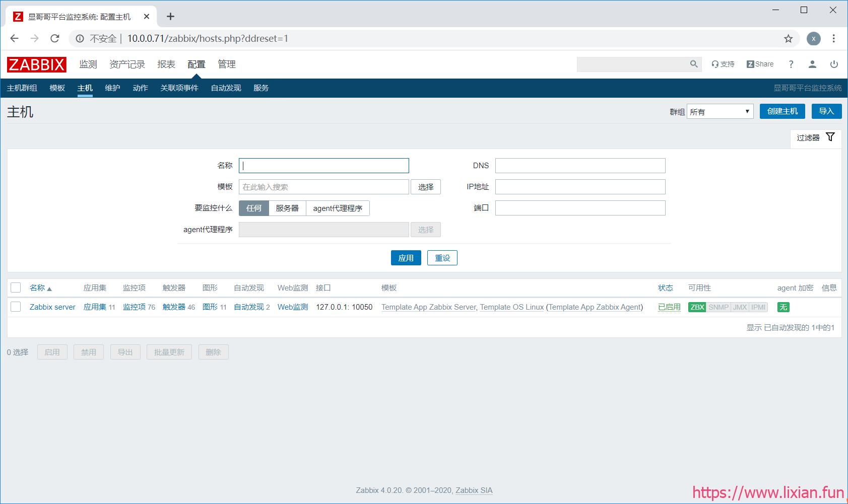Screen dimensions: 848x504
Task: Select agent代理程序 monitoring option
Action: click(x=338, y=208)
